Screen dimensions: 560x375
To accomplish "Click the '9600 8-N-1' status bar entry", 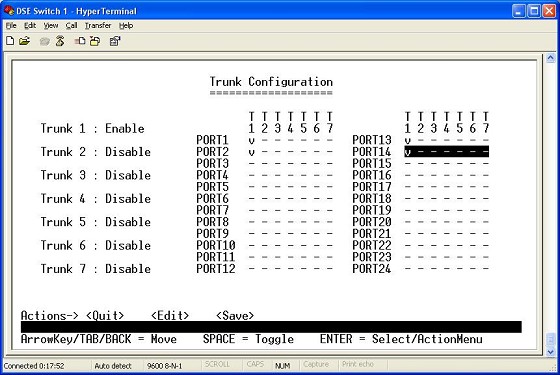I will point(164,366).
